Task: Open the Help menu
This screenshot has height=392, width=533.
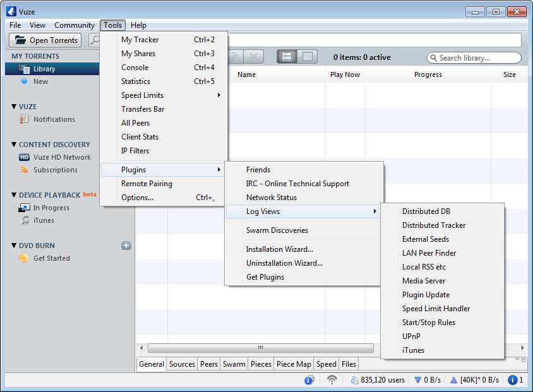Action: pyautogui.click(x=138, y=25)
